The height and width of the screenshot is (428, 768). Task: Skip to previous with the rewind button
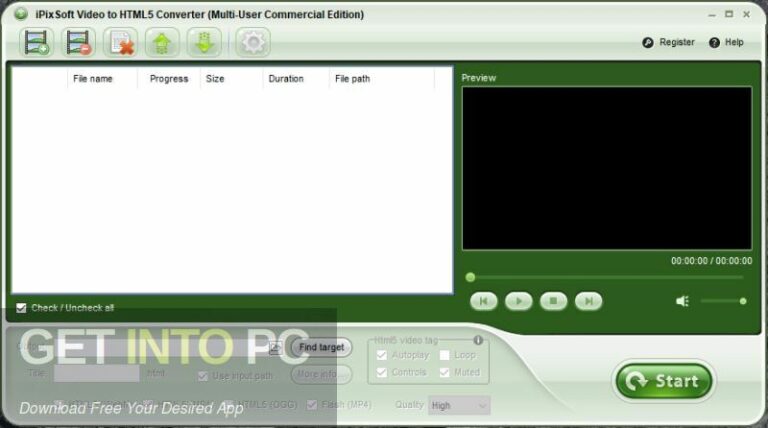pos(483,301)
